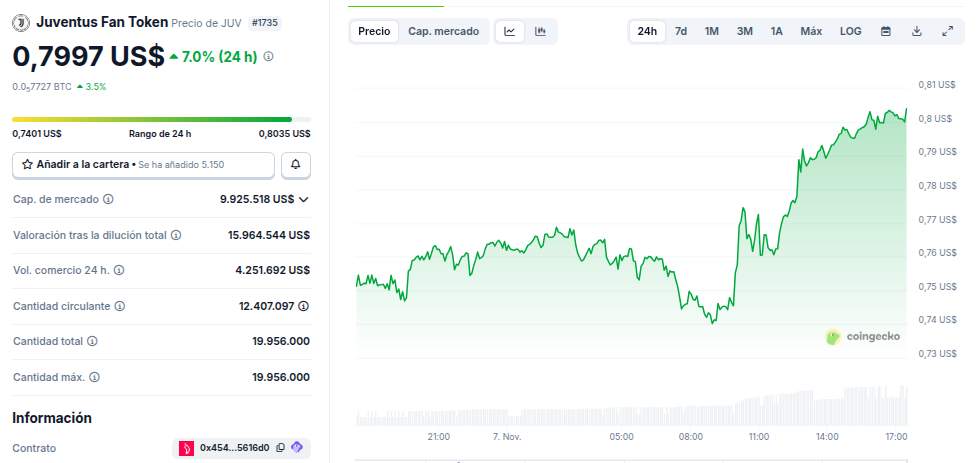Select the 7d time range

(680, 32)
